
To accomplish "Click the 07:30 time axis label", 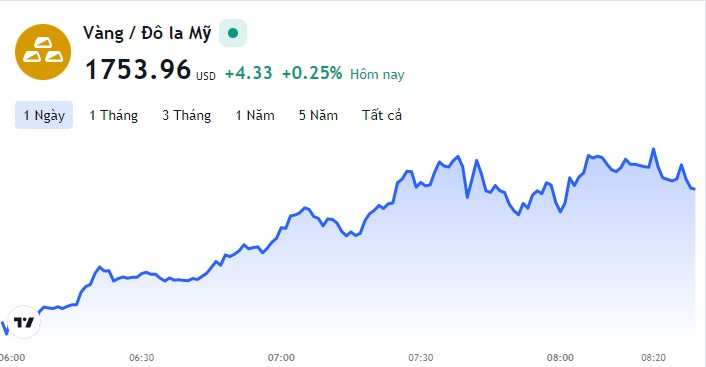I will coord(421,358).
